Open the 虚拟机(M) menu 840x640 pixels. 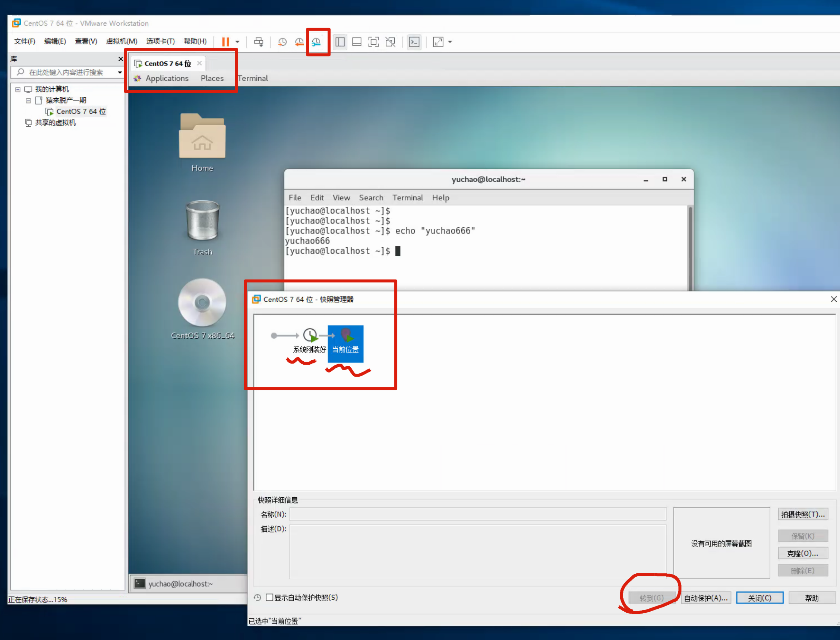pyautogui.click(x=121, y=41)
